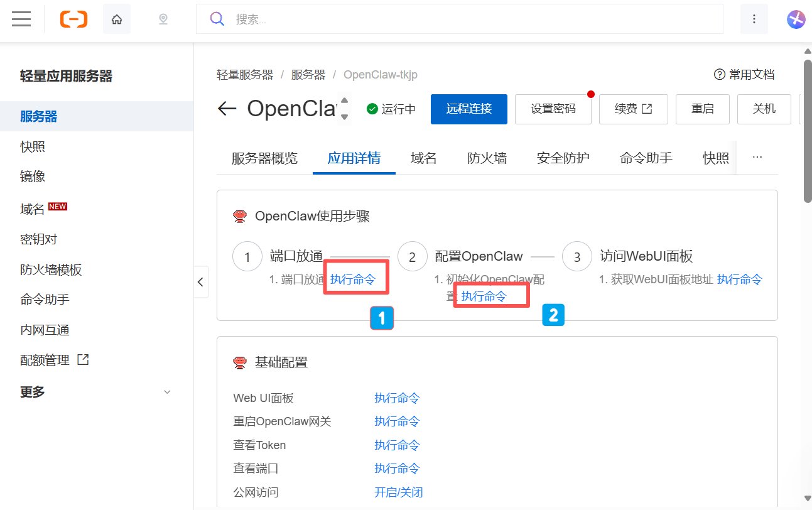Switch to the 命令助手 tab
812x510 pixels.
pos(646,158)
